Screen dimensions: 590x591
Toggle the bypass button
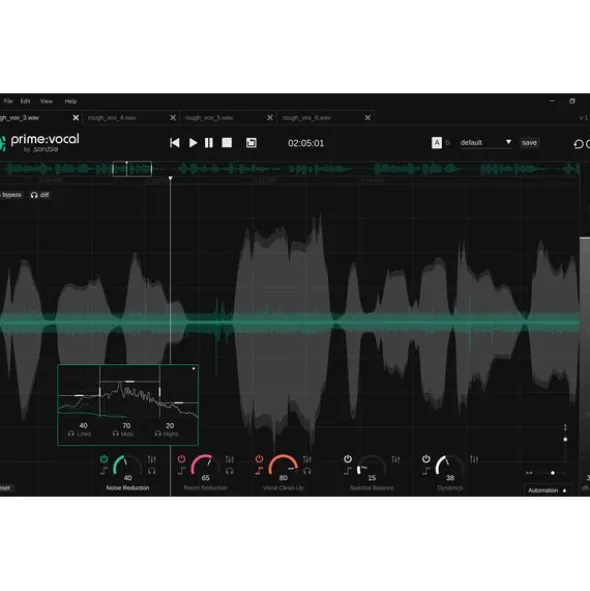pos(11,195)
